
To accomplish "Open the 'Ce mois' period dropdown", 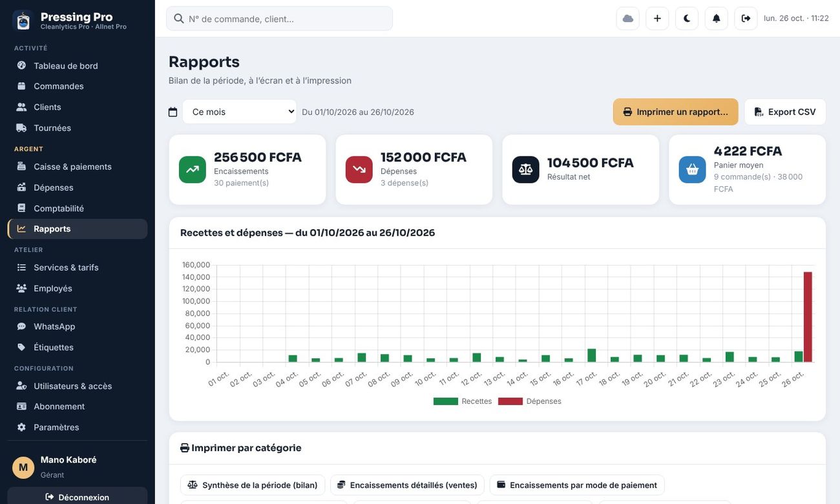I will point(240,112).
